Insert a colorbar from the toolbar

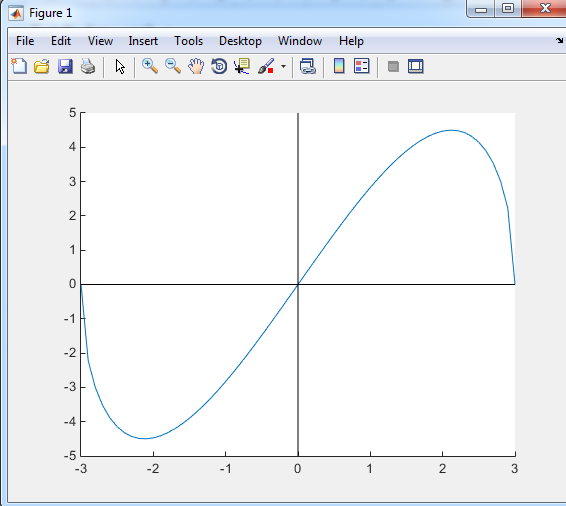(339, 66)
